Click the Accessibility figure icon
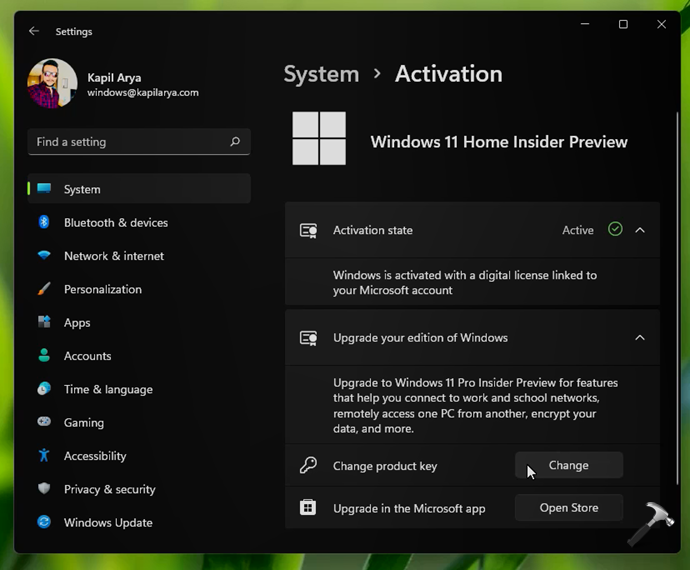The image size is (690, 570). pos(44,456)
